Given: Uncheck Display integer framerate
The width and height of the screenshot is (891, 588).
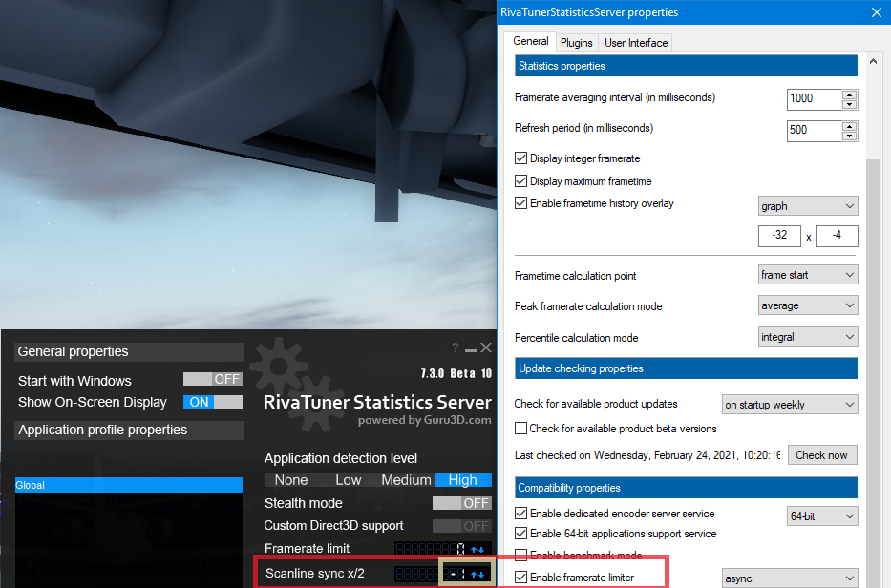Looking at the screenshot, I should [520, 157].
